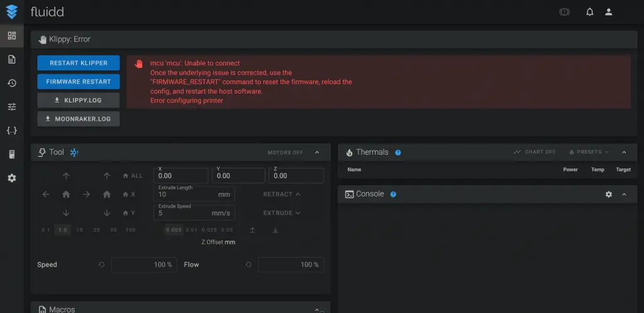
Task: Select 0.05 Z offset step
Action: pos(226,230)
